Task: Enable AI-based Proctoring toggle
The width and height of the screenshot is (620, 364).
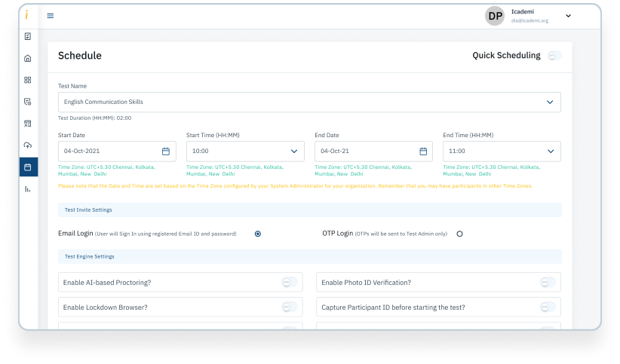Action: (x=289, y=283)
